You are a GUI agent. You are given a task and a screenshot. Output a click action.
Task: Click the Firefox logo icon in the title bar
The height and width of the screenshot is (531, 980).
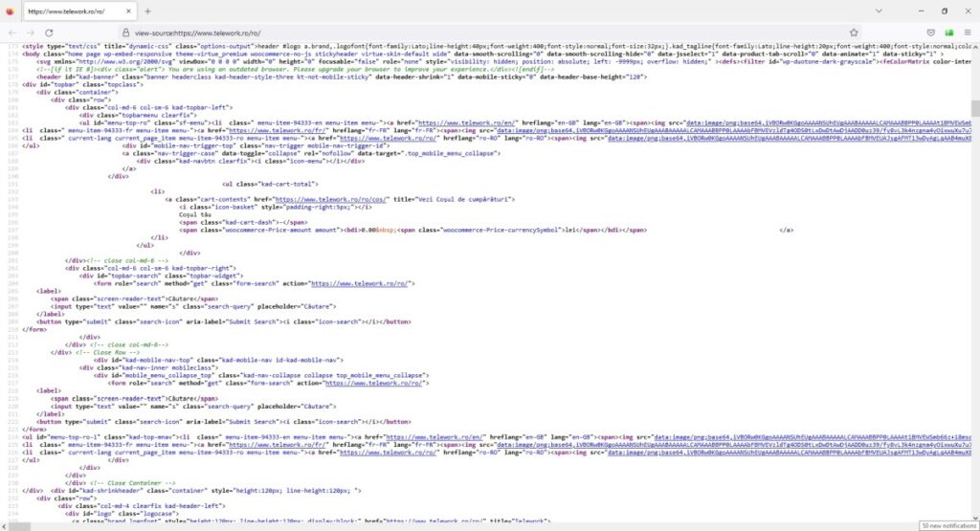point(10,11)
